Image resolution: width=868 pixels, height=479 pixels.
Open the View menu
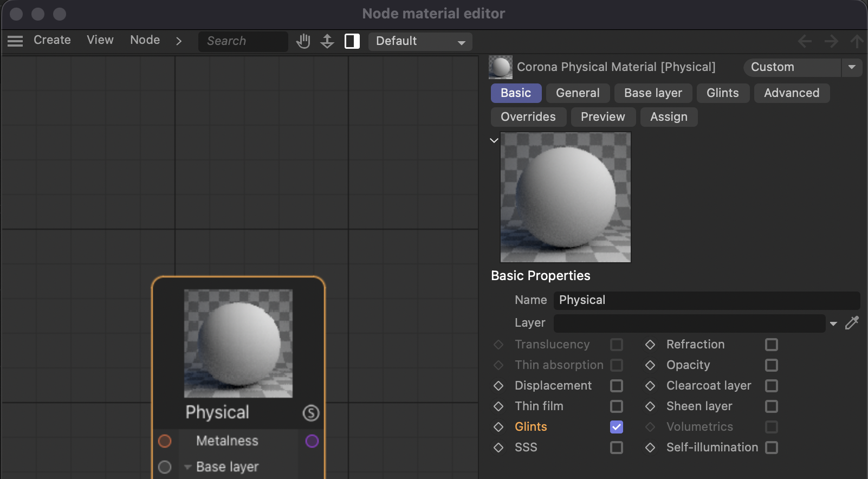pyautogui.click(x=100, y=40)
